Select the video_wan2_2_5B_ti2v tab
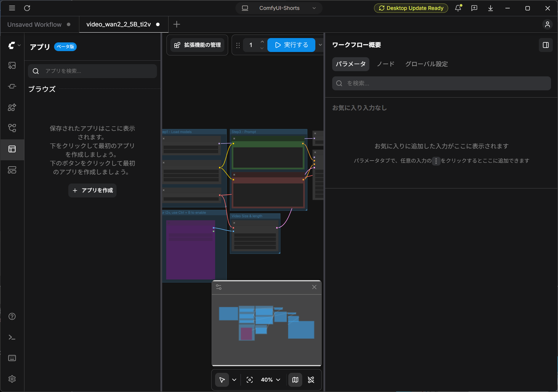 pyautogui.click(x=124, y=24)
